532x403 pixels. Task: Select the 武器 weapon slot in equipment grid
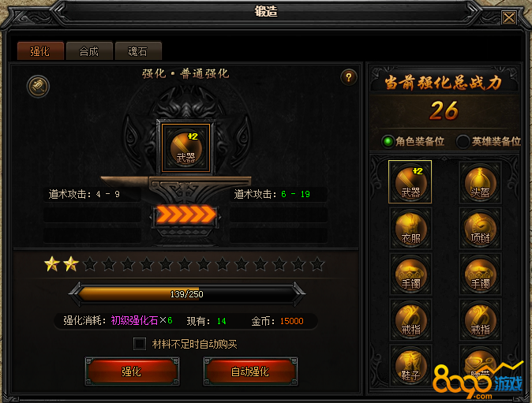coord(410,182)
